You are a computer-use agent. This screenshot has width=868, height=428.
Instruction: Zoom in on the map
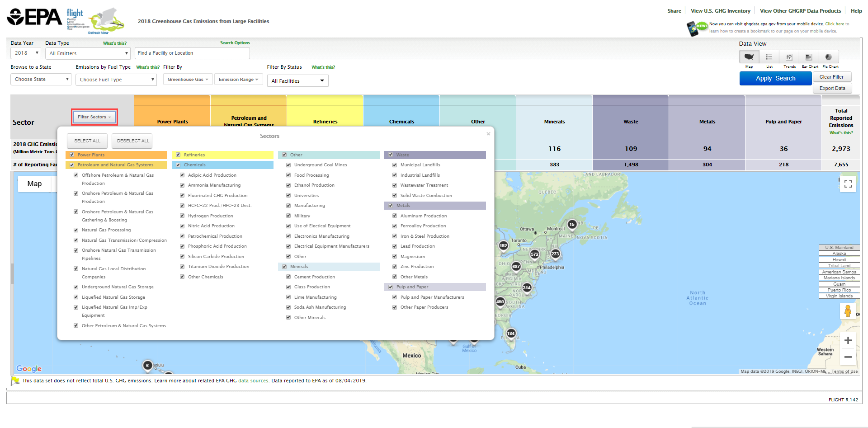[x=848, y=340]
